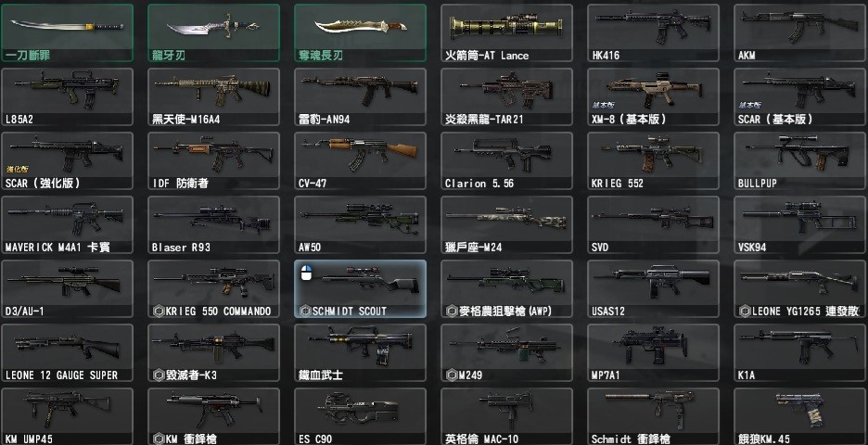This screenshot has width=868, height=445.
Task: Pick the 英格倫 MAC-10 submachine gun
Action: coord(506,416)
